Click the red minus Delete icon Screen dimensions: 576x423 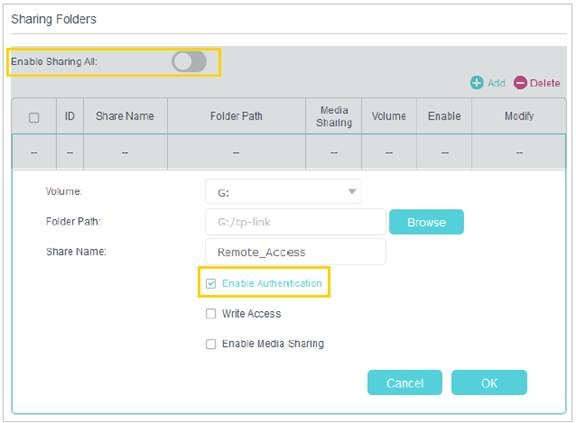click(x=520, y=83)
